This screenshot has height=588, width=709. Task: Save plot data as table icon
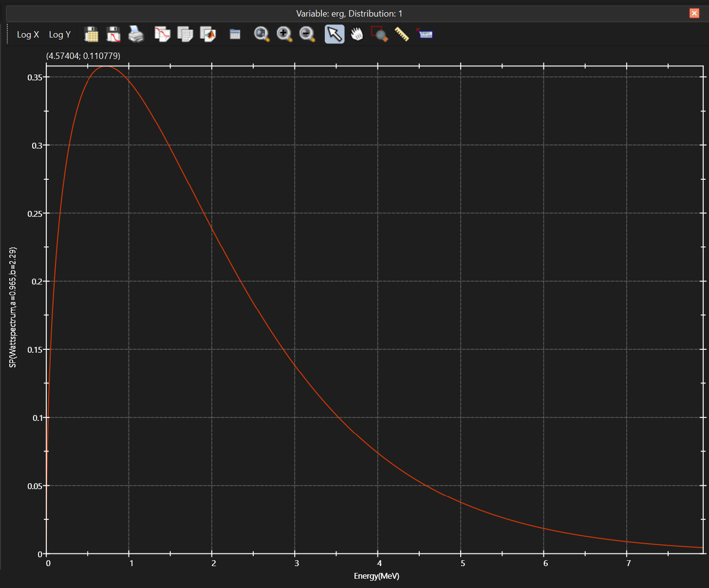tap(91, 35)
